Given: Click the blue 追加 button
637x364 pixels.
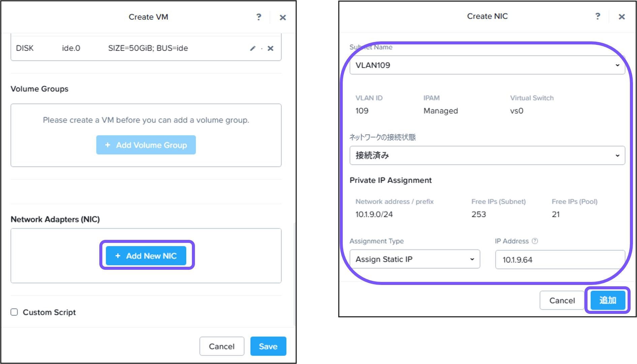Looking at the screenshot, I should [608, 300].
